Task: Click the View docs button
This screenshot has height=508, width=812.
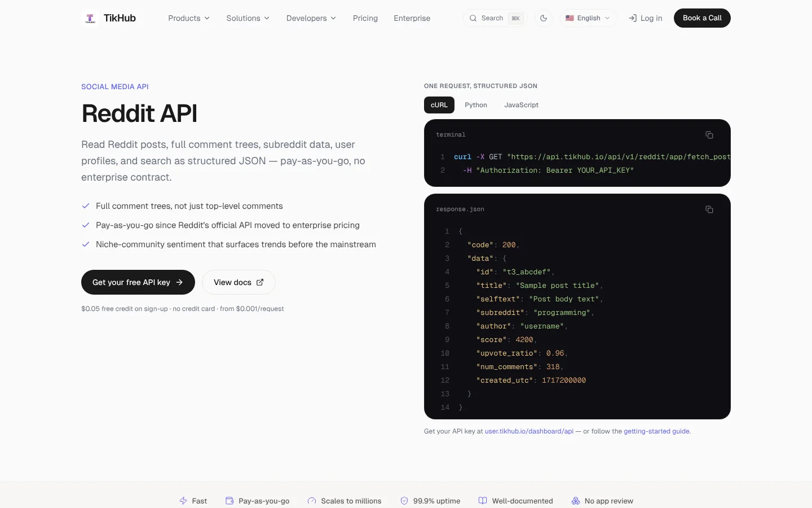Action: [239, 282]
